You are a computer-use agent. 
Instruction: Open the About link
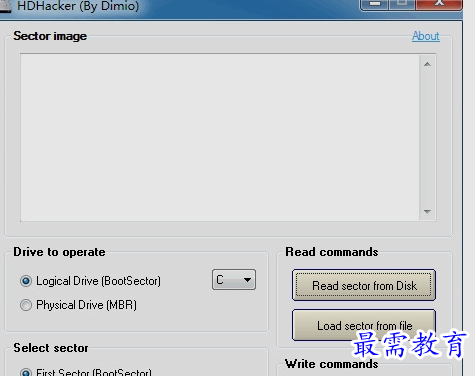tap(426, 36)
